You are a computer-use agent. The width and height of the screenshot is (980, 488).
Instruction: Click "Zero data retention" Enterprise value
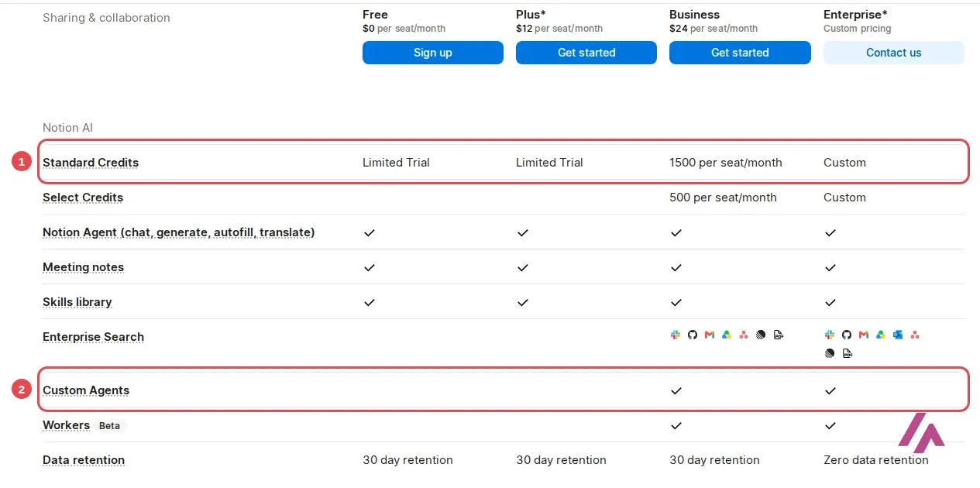(876, 460)
